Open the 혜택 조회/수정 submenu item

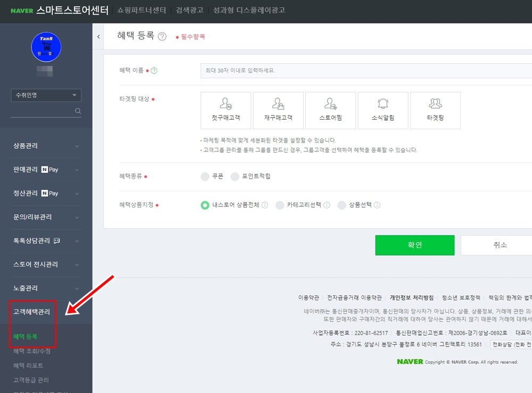[32, 351]
